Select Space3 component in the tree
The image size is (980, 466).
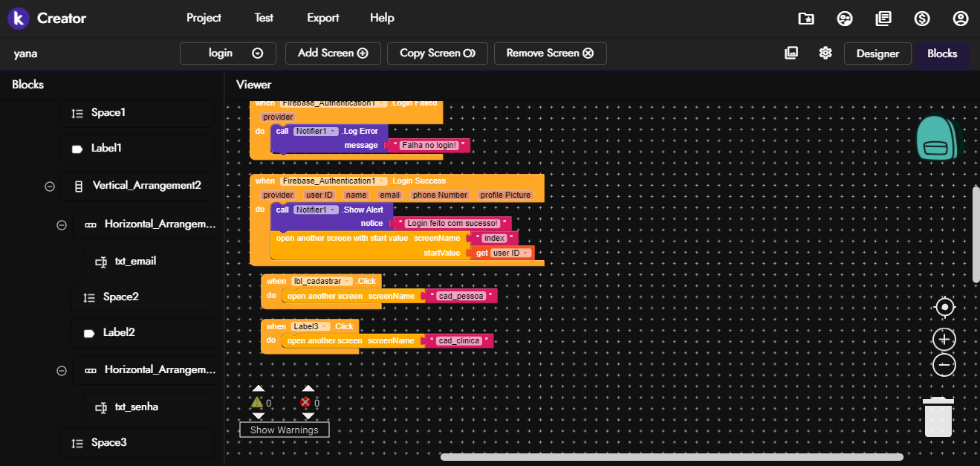(x=137, y=443)
